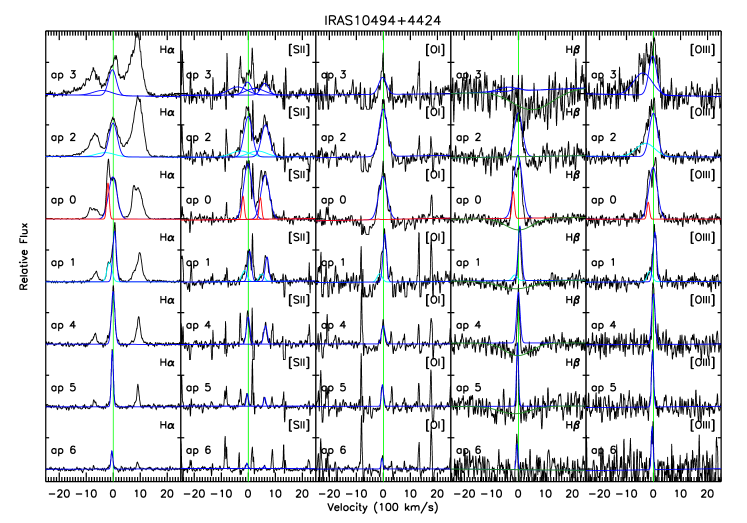Select the 'ap 2' label in the [OIII] column
Viewport: 747px width, 523px height.
pyautogui.click(x=604, y=138)
